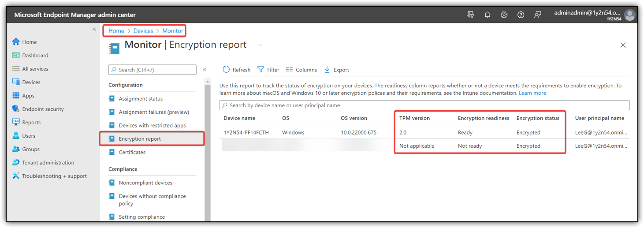644x228 pixels.
Task: Click the Devices breadcrumb link
Action: pos(143,31)
